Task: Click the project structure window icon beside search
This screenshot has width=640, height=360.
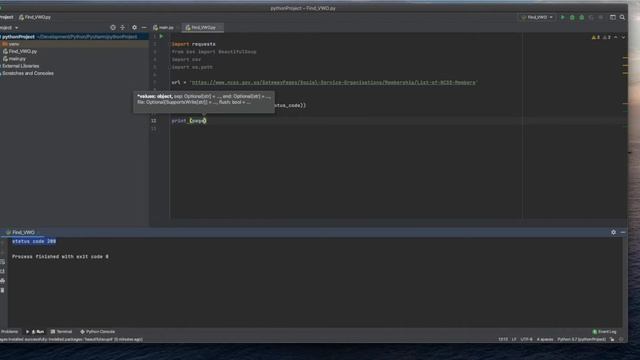Action: [x=613, y=17]
